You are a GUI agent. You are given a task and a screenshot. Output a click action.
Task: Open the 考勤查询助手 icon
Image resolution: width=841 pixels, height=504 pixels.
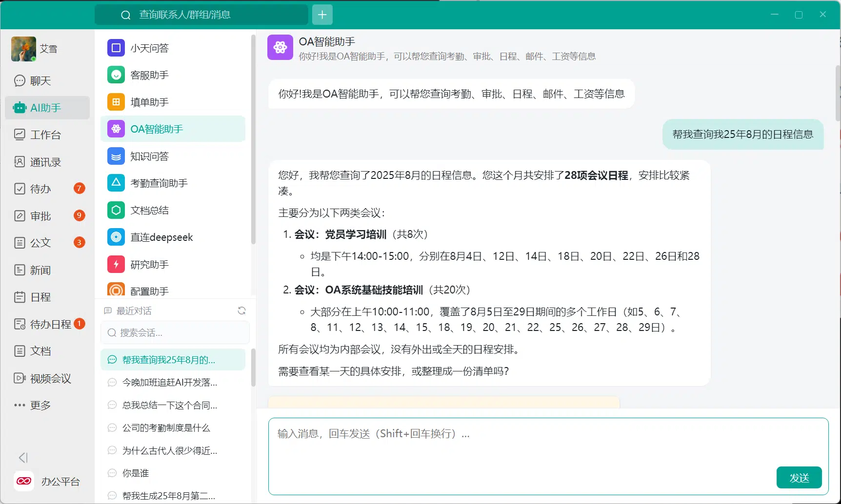(116, 183)
